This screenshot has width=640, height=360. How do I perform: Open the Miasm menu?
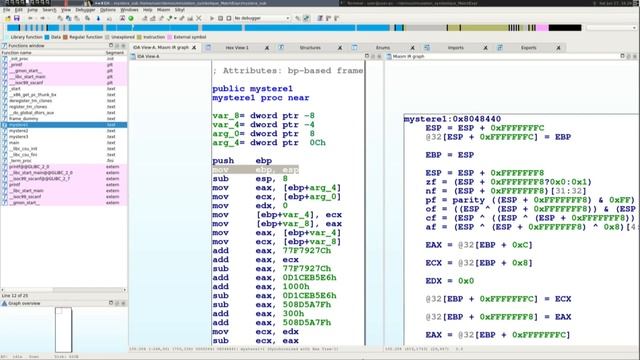tap(164, 10)
